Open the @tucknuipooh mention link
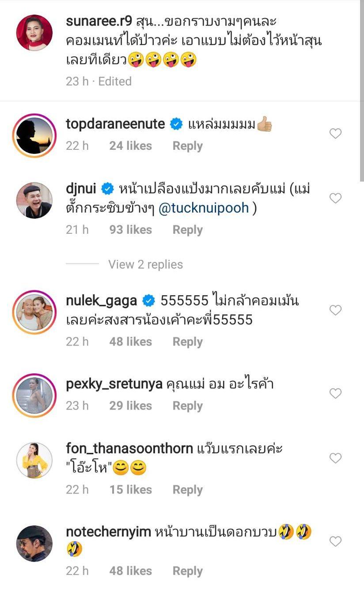Image resolution: width=364 pixels, height=593 pixels. (204, 209)
